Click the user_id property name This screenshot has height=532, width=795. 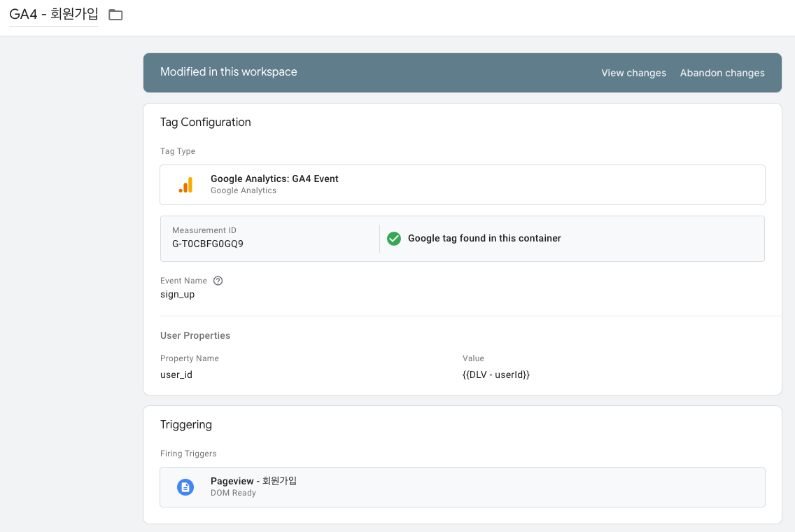pos(176,374)
